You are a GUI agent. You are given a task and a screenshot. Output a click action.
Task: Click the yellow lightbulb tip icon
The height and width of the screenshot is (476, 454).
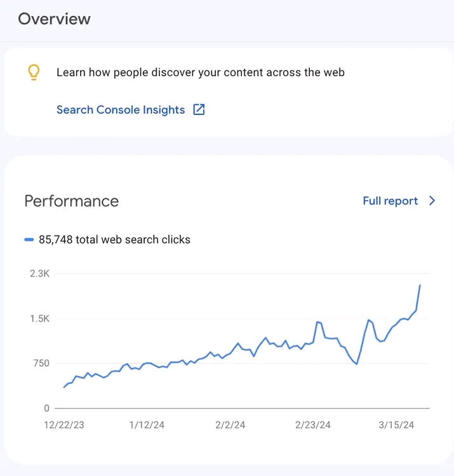(x=34, y=72)
